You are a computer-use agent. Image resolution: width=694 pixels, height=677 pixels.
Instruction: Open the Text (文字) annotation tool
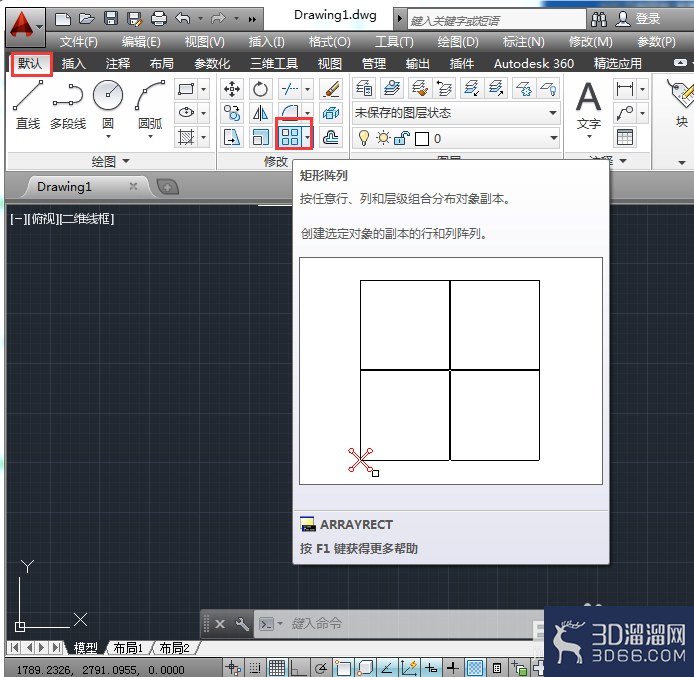(589, 108)
